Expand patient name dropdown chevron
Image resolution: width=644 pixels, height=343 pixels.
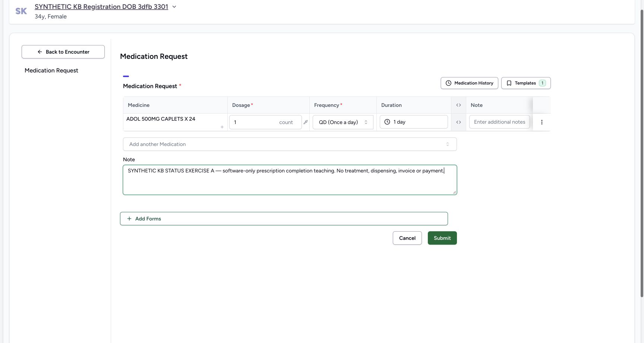174,7
